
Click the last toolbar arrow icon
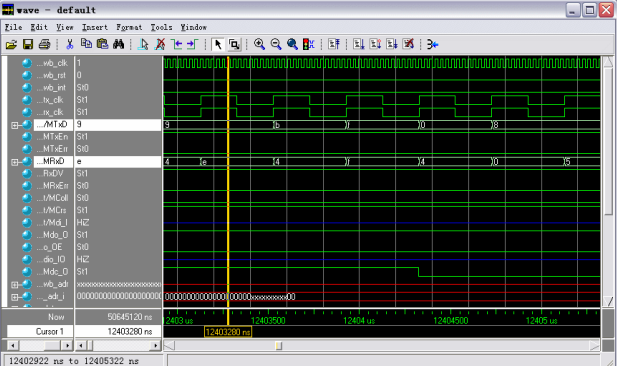432,44
